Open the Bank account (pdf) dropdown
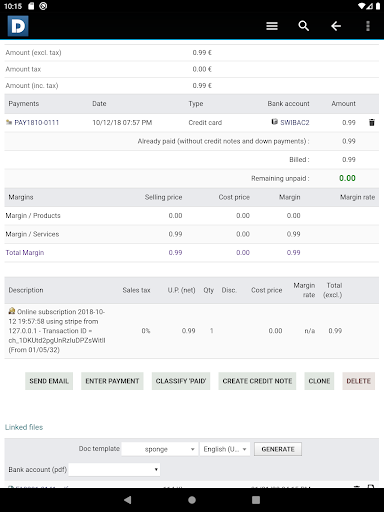384x512 pixels. [114, 469]
